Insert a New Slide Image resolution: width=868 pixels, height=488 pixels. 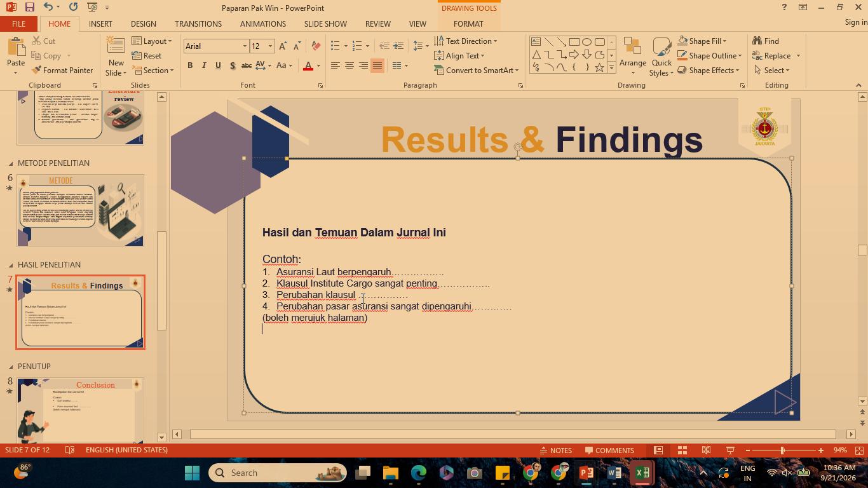[x=116, y=56]
